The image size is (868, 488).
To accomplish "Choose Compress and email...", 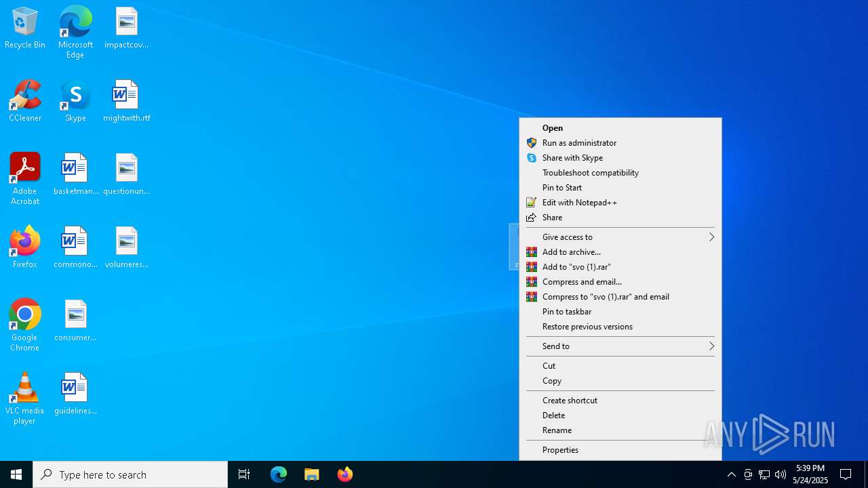I will (620, 282).
